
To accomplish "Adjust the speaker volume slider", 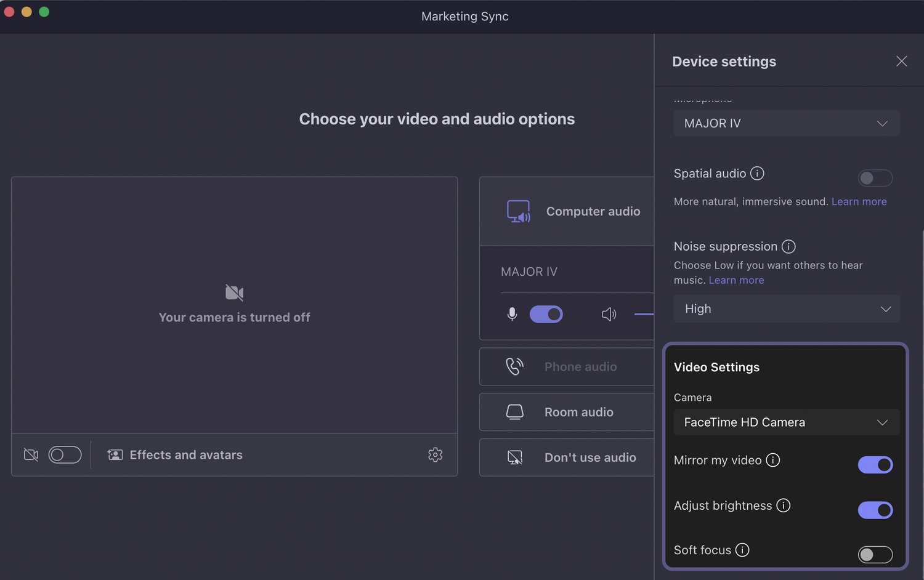I will 644,314.
